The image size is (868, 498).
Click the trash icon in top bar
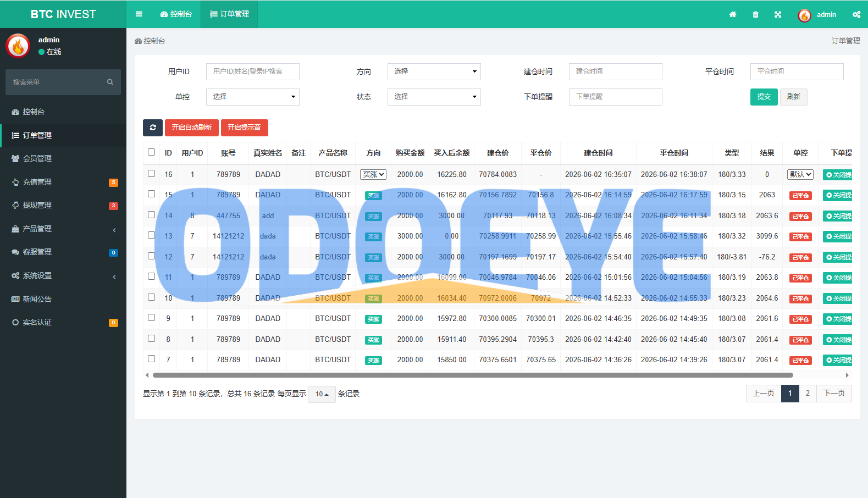[755, 14]
